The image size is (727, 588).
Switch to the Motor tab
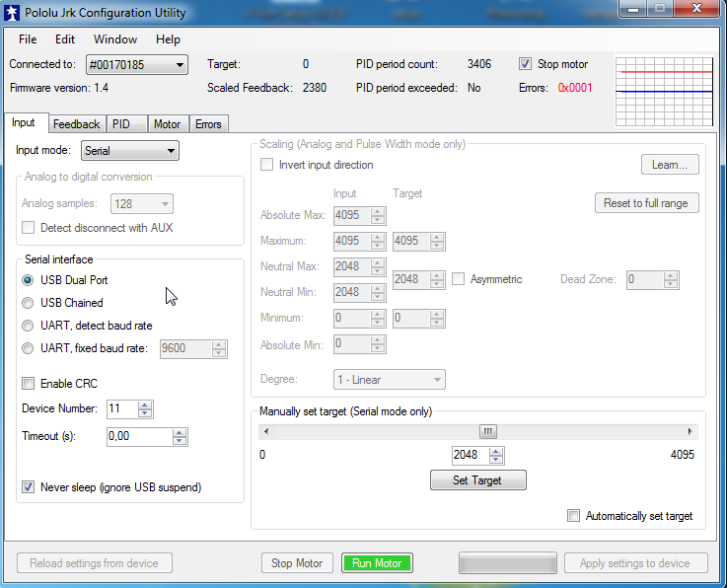pyautogui.click(x=167, y=124)
